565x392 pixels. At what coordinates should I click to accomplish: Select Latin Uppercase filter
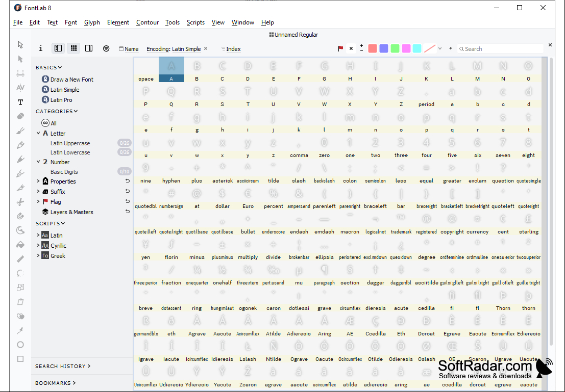70,143
